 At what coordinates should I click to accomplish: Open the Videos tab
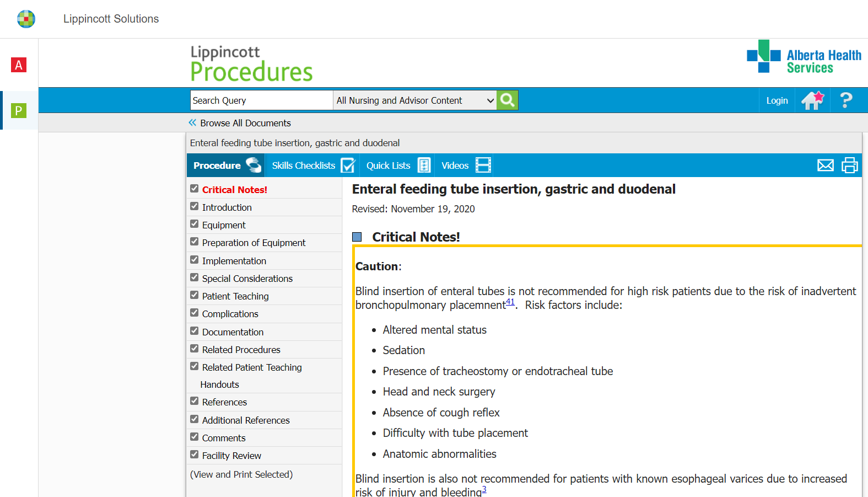tap(465, 165)
